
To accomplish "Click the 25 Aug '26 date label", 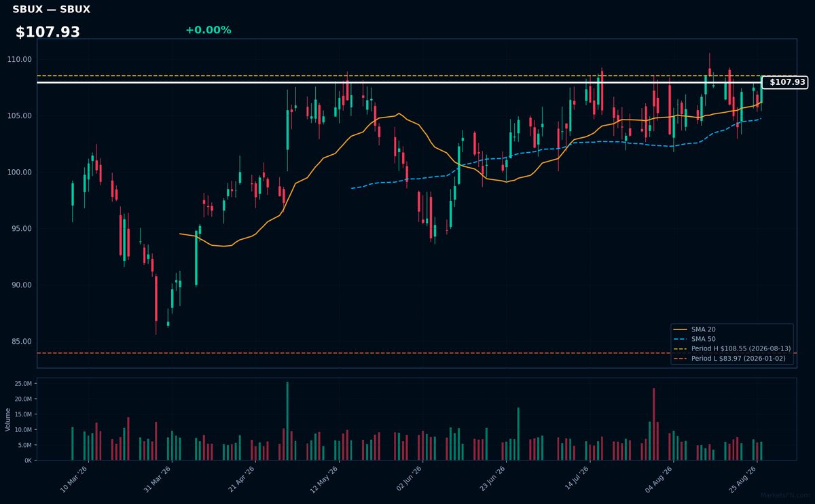I will point(743,478).
